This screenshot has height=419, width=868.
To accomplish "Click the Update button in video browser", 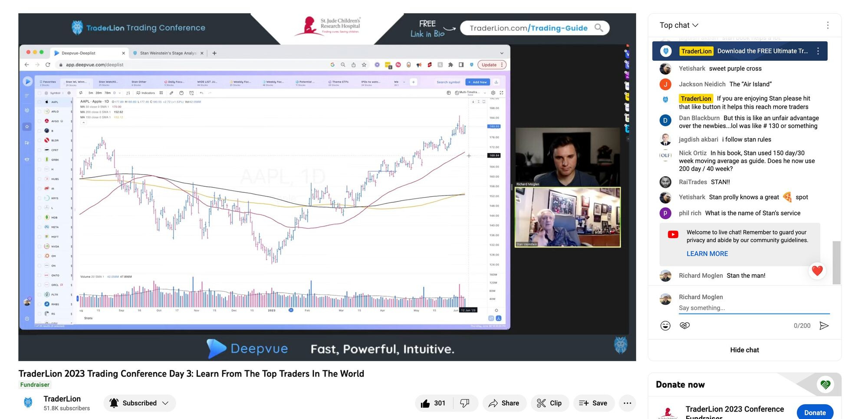I will pyautogui.click(x=492, y=65).
